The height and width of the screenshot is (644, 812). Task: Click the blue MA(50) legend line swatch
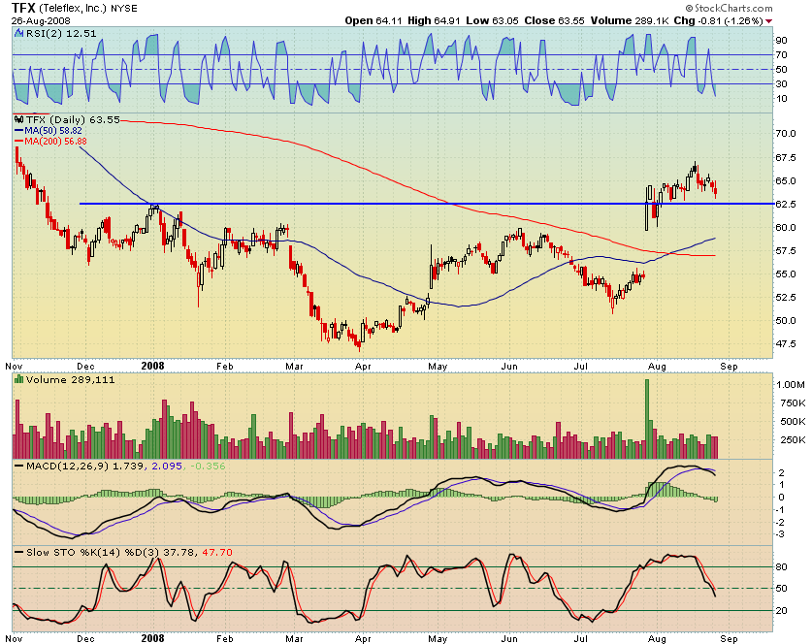(19, 131)
